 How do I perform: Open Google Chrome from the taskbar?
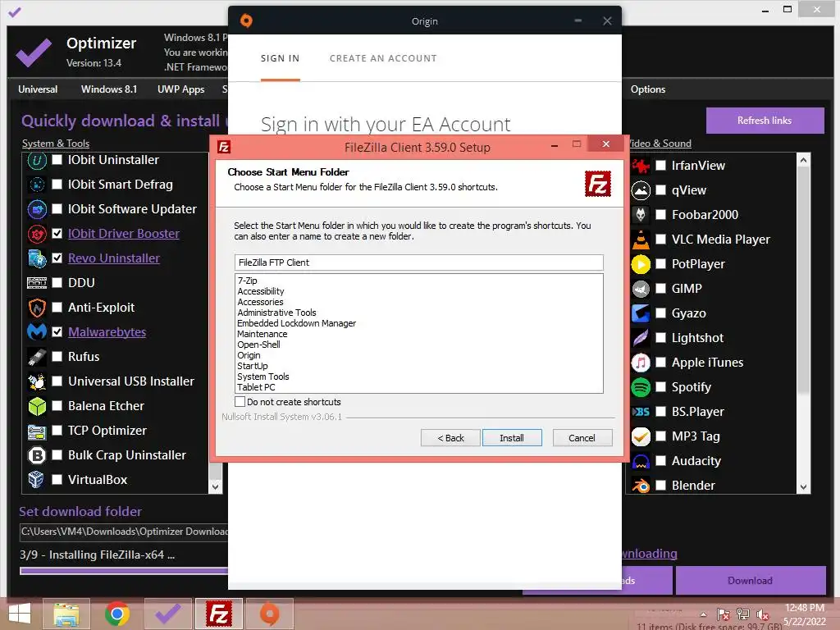click(x=116, y=614)
